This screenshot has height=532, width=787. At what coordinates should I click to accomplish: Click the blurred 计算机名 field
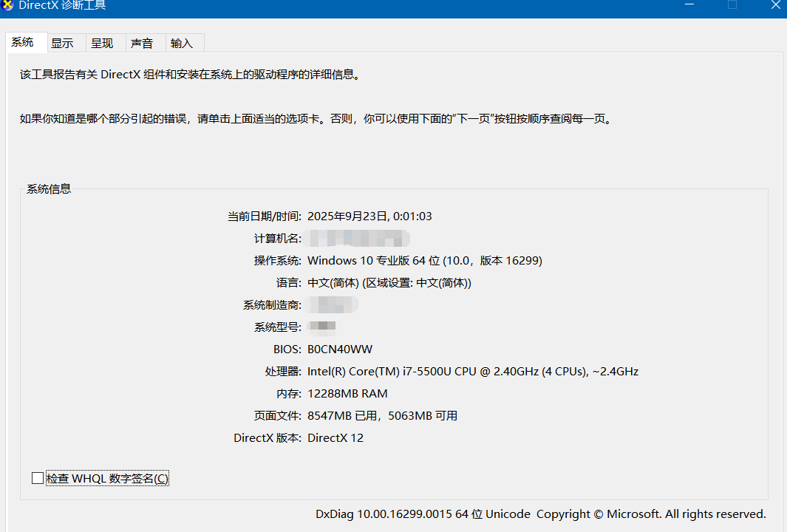[358, 238]
